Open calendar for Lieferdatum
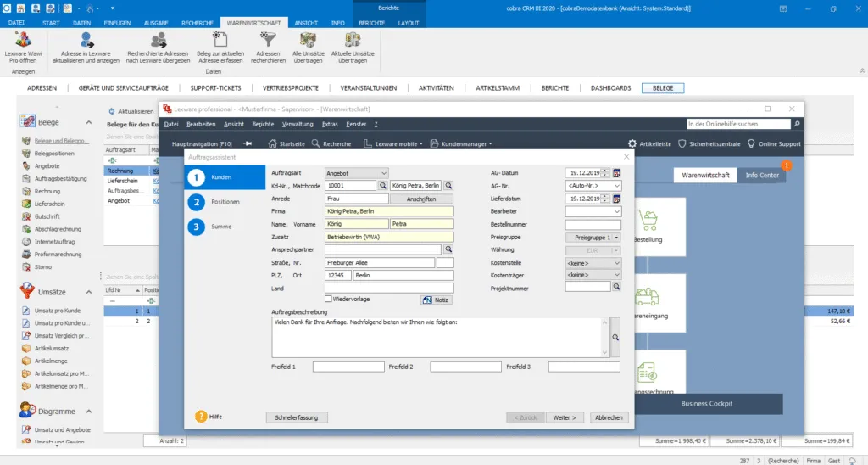Image resolution: width=868 pixels, height=465 pixels. click(616, 199)
